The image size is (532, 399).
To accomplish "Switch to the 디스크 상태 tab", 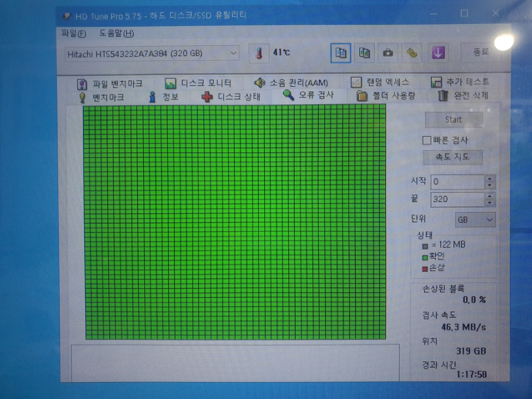I will (x=231, y=97).
